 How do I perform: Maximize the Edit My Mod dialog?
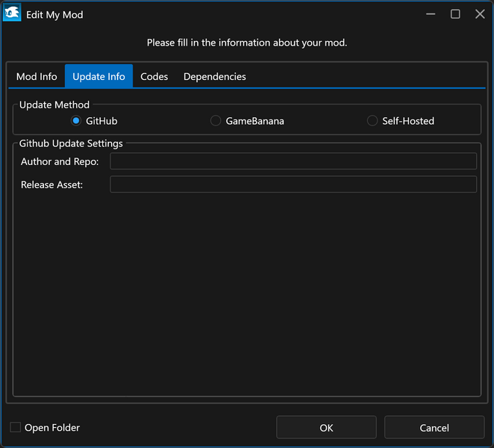(x=455, y=14)
